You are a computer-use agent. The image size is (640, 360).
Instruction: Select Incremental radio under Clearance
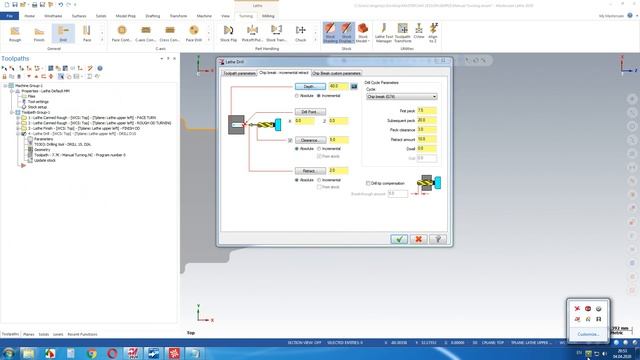[319, 149]
